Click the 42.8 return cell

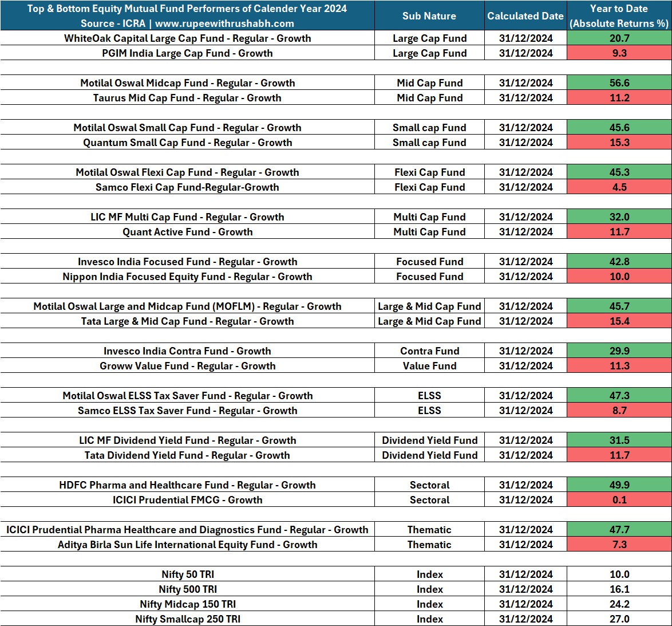(x=619, y=262)
